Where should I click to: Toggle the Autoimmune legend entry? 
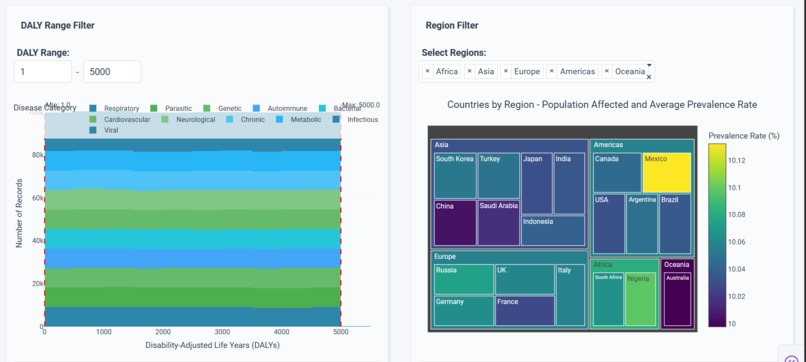coord(280,108)
